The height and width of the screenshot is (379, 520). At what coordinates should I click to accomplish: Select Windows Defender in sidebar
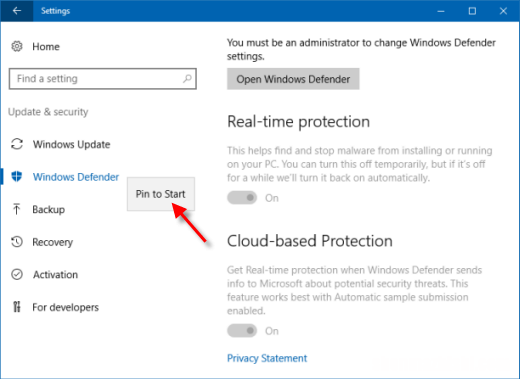coord(76,177)
